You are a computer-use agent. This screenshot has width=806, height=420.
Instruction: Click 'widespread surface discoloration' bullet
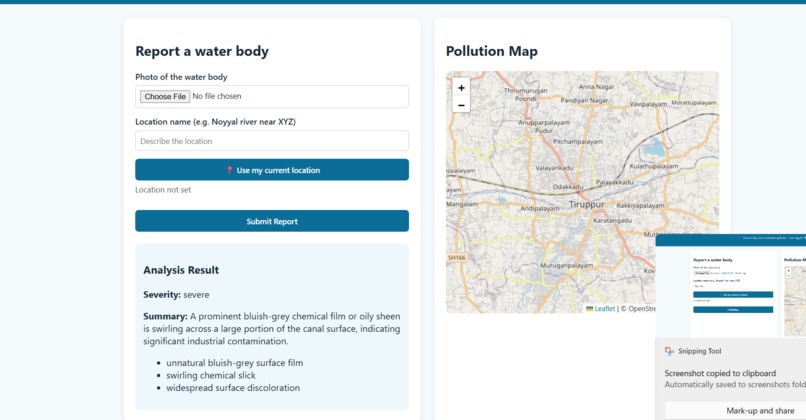click(x=233, y=388)
